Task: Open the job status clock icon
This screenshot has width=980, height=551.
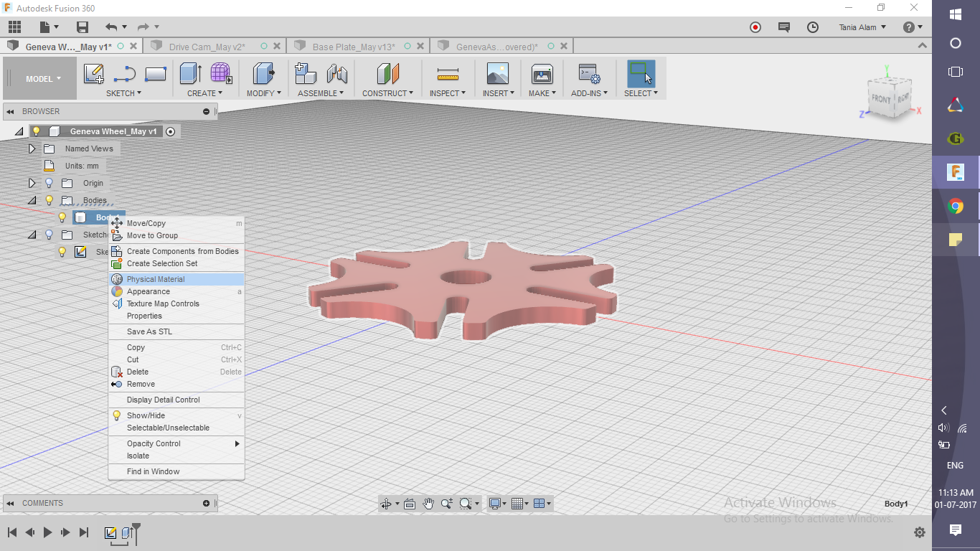Action: 813,27
